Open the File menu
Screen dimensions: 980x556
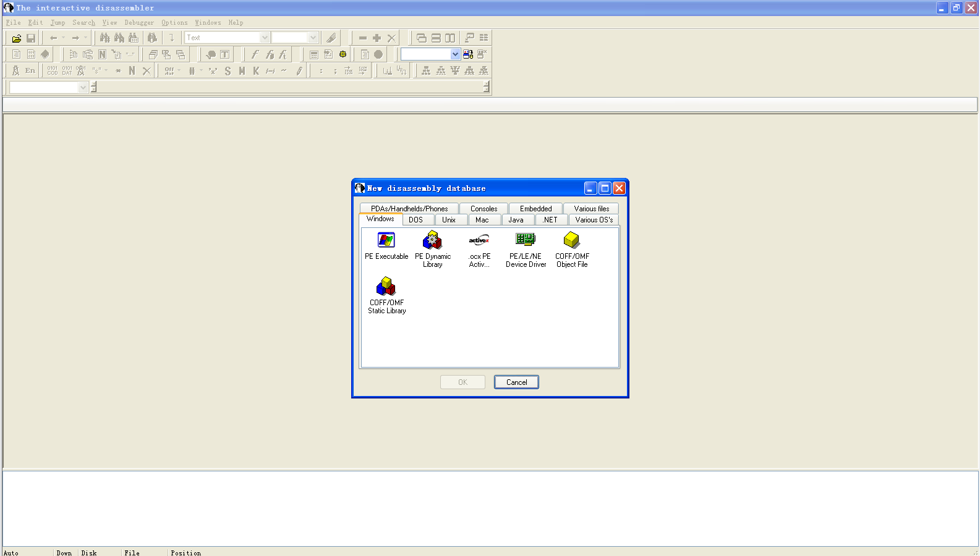(13, 22)
